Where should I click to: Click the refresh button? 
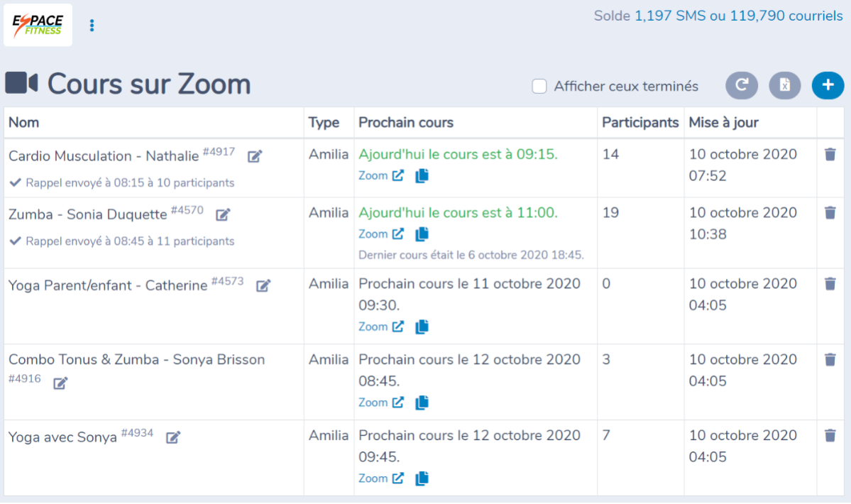click(x=742, y=85)
